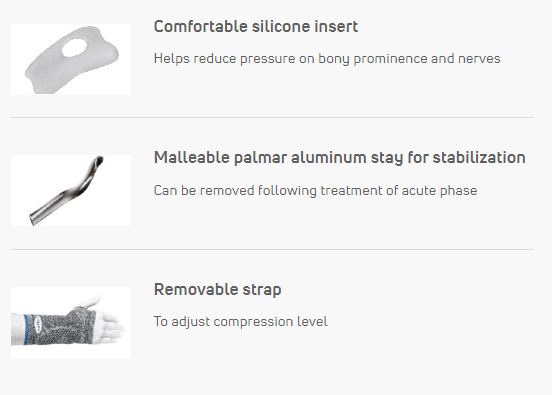Click the word "nerves" in first description

tap(479, 58)
